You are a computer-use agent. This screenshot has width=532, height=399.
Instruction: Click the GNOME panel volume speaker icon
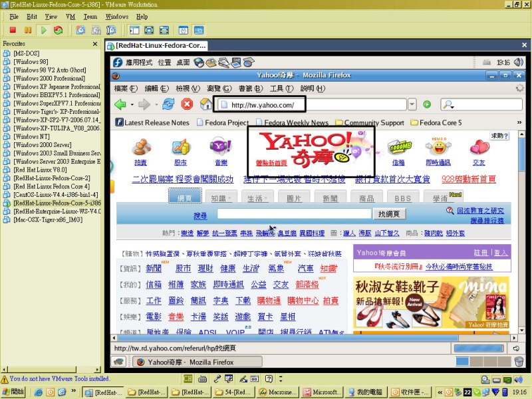518,62
